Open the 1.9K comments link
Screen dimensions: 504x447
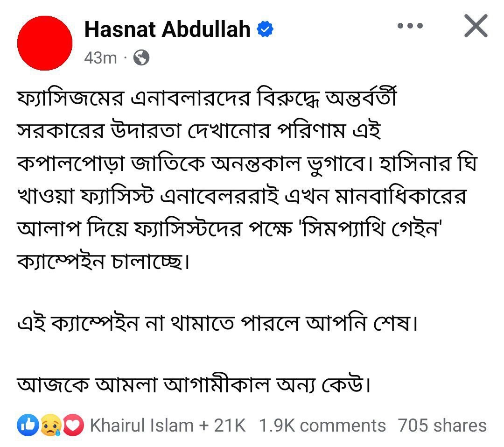tap(322, 426)
